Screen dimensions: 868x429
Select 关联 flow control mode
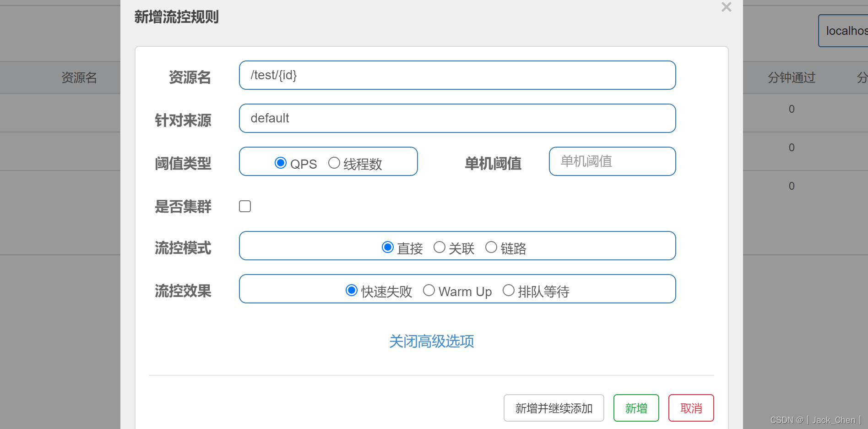point(439,247)
